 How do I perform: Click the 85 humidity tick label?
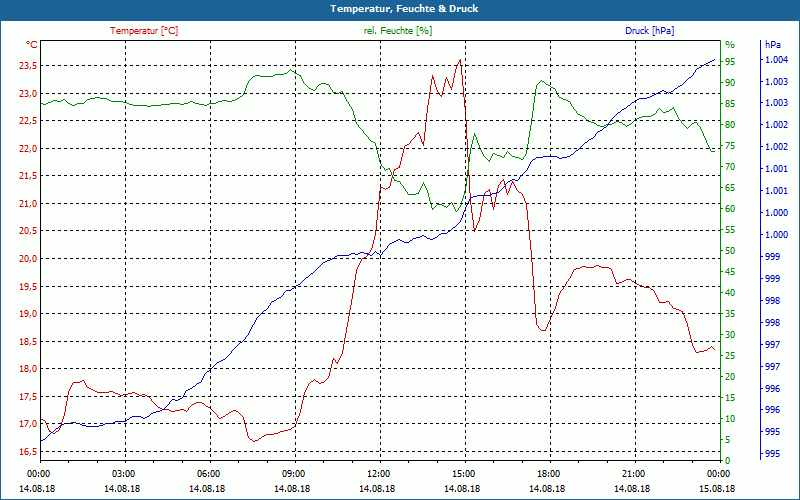coord(730,104)
